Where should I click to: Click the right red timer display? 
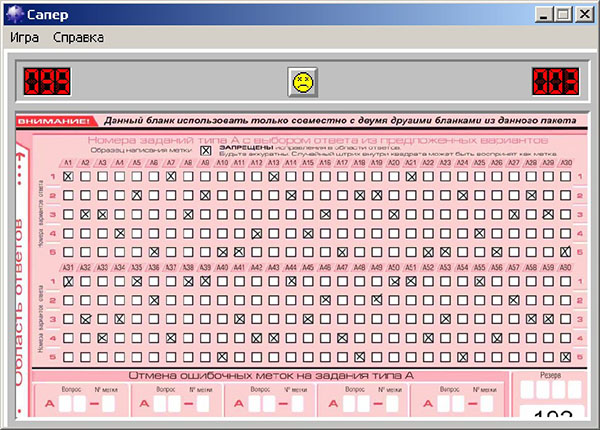pyautogui.click(x=554, y=80)
